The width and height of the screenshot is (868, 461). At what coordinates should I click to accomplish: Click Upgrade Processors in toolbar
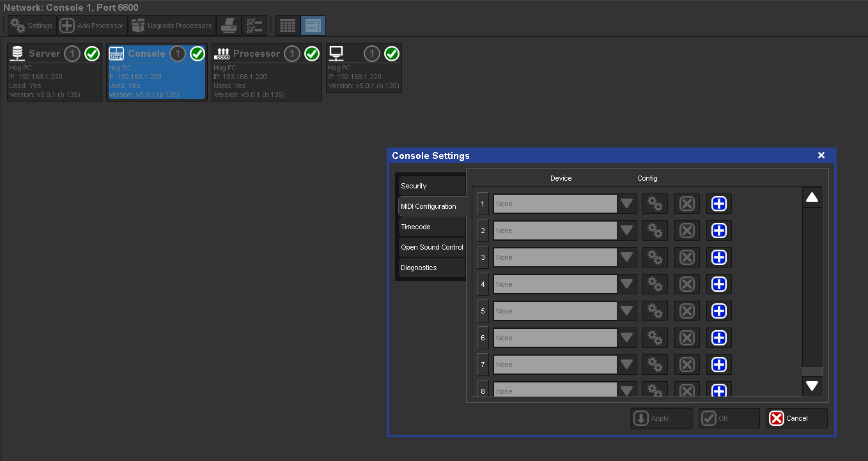[172, 26]
